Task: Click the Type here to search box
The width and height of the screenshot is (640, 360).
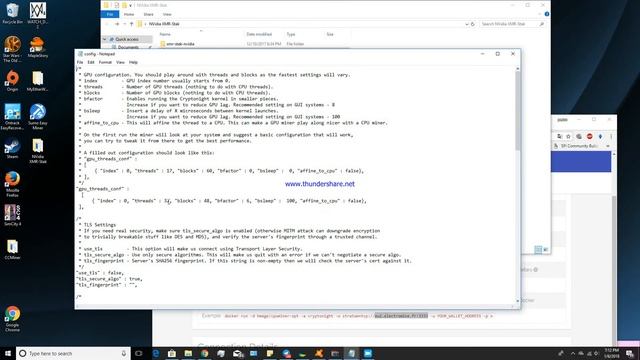Action: coord(73,353)
